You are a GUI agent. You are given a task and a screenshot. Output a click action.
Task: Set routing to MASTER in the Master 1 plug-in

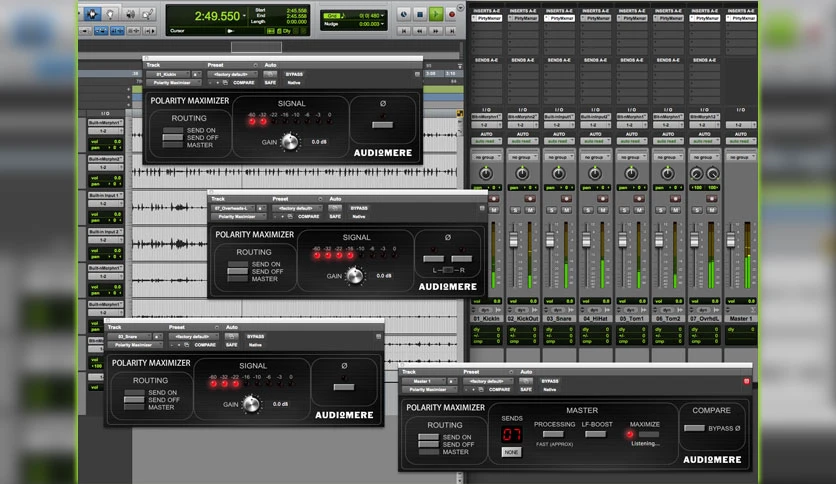coord(429,451)
